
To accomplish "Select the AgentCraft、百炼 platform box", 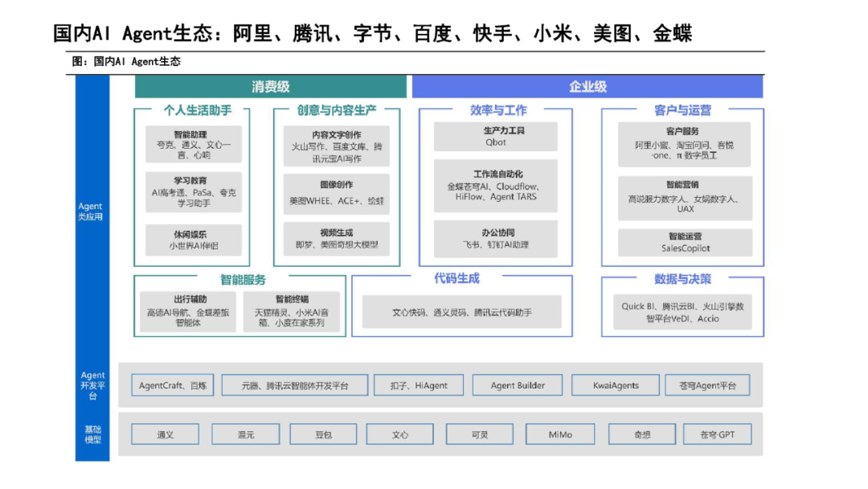I will coord(173,385).
